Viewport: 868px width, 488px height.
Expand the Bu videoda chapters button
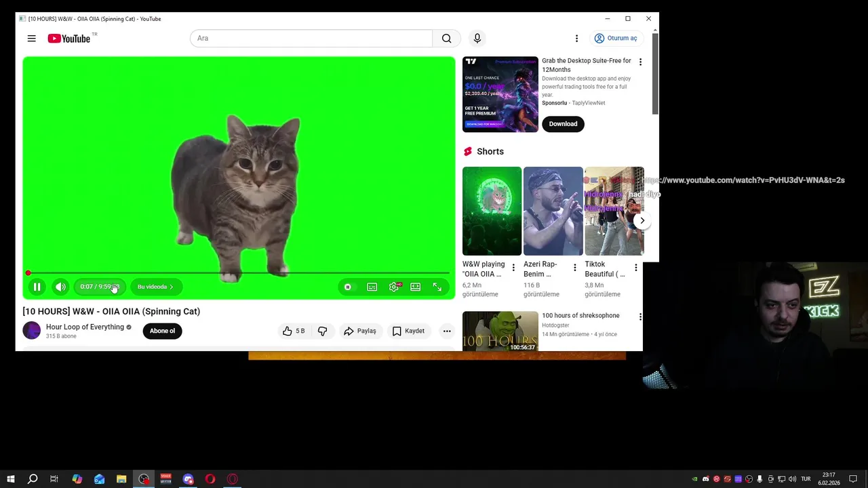[155, 287]
